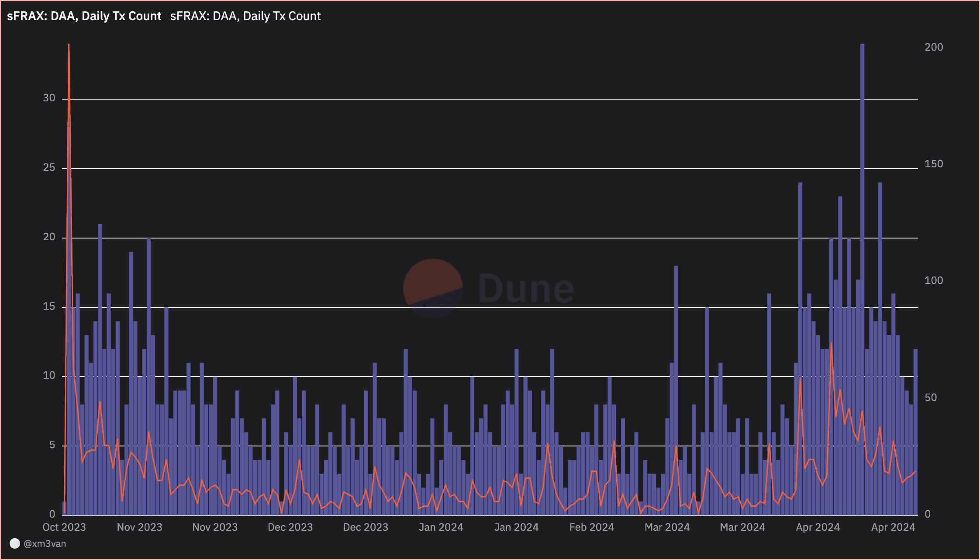The height and width of the screenshot is (560, 980).
Task: Click the 30 label on left axis
Action: click(49, 98)
